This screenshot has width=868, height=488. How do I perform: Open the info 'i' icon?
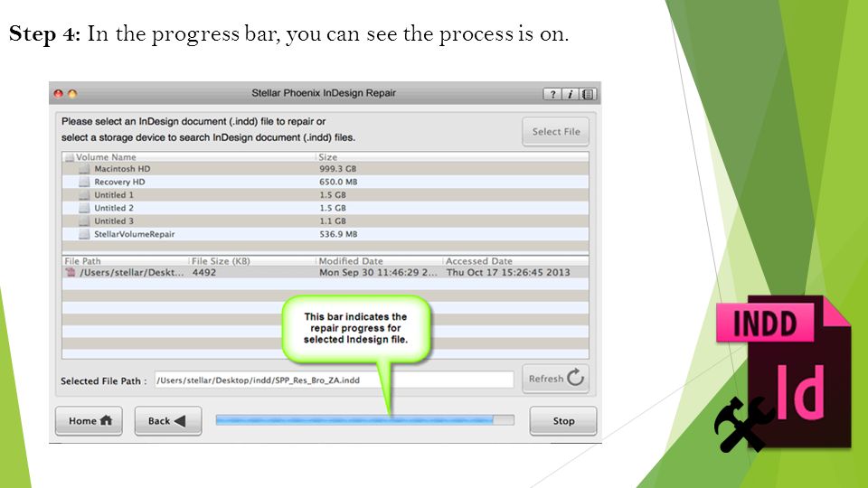(x=570, y=94)
